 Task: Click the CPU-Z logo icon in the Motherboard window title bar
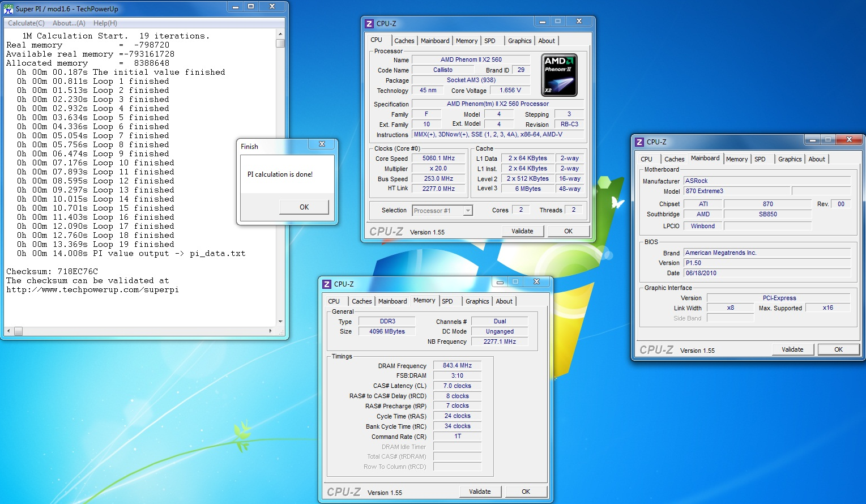point(639,142)
